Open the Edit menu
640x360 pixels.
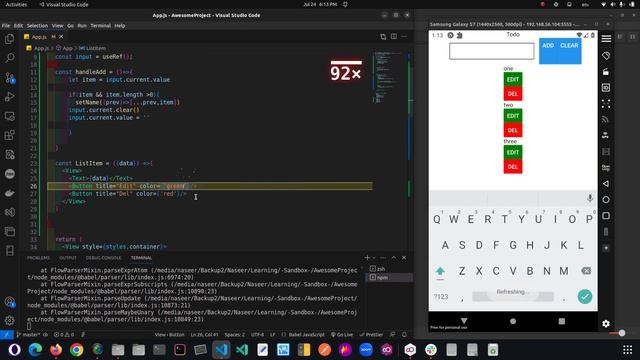18,25
